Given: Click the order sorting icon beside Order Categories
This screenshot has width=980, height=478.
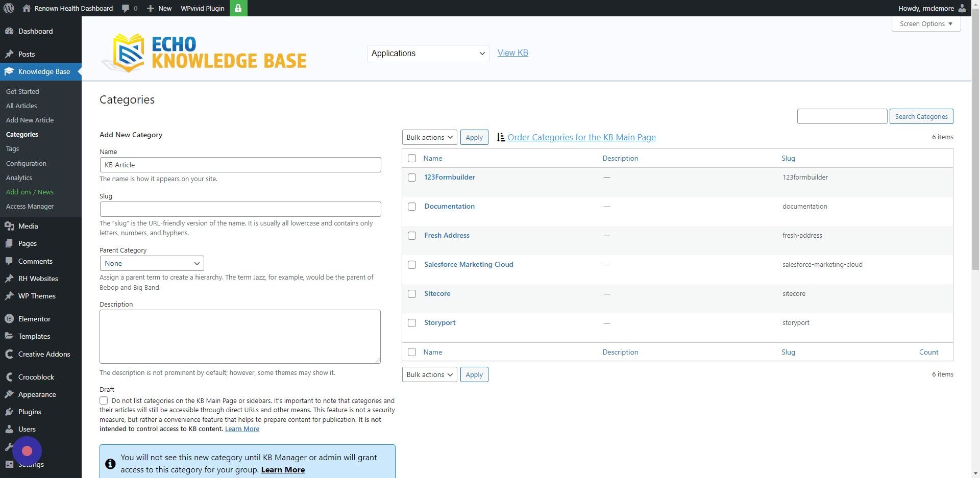Looking at the screenshot, I should pos(501,137).
